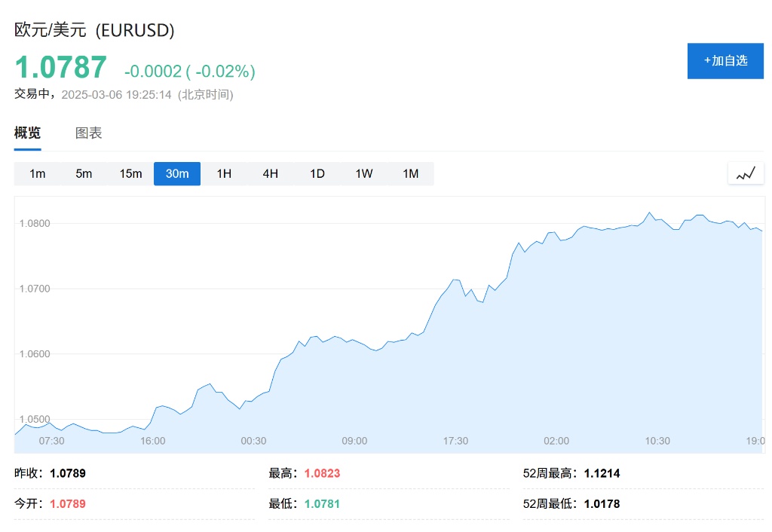Add EURUSD to watchlist with +加自选

(725, 61)
